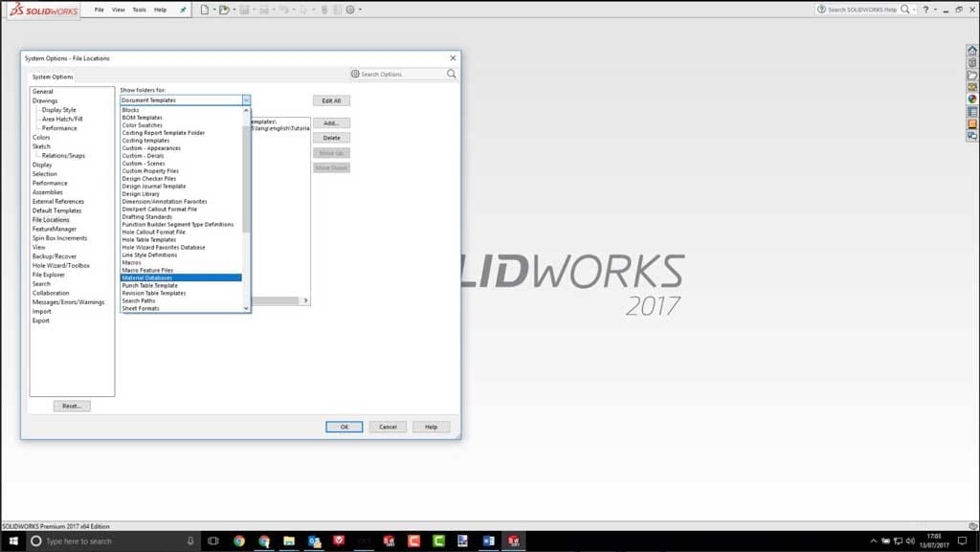The width and height of the screenshot is (980, 552).
Task: Select Design Library in the dropdown list
Action: tap(181, 194)
